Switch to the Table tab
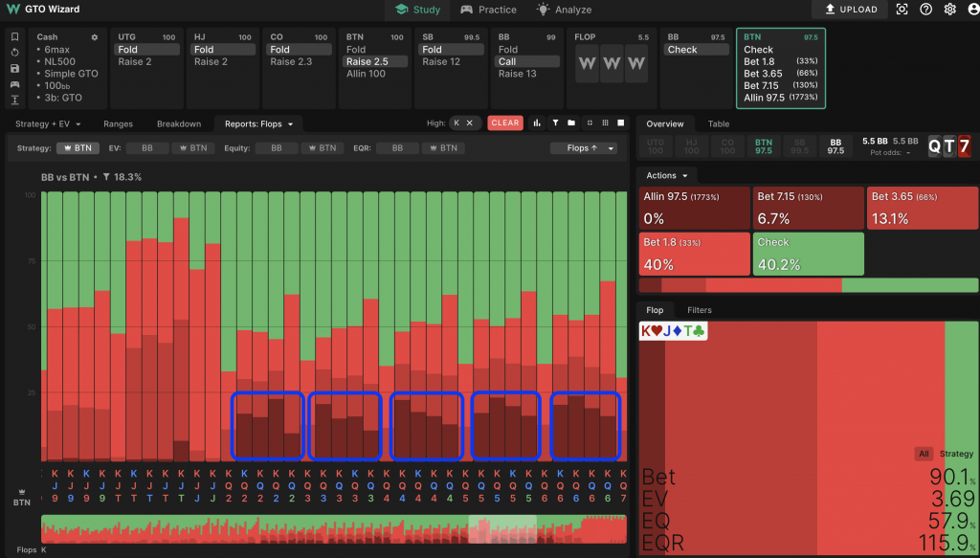980x558 pixels. (718, 123)
